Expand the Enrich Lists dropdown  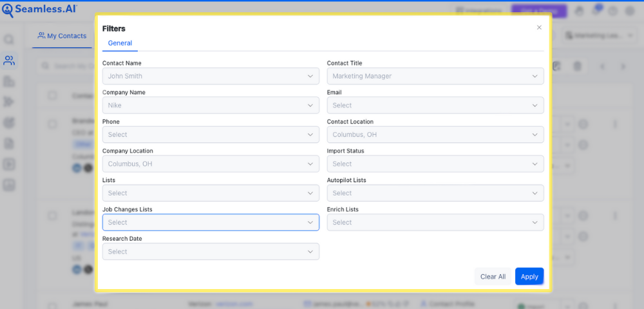pos(435,222)
